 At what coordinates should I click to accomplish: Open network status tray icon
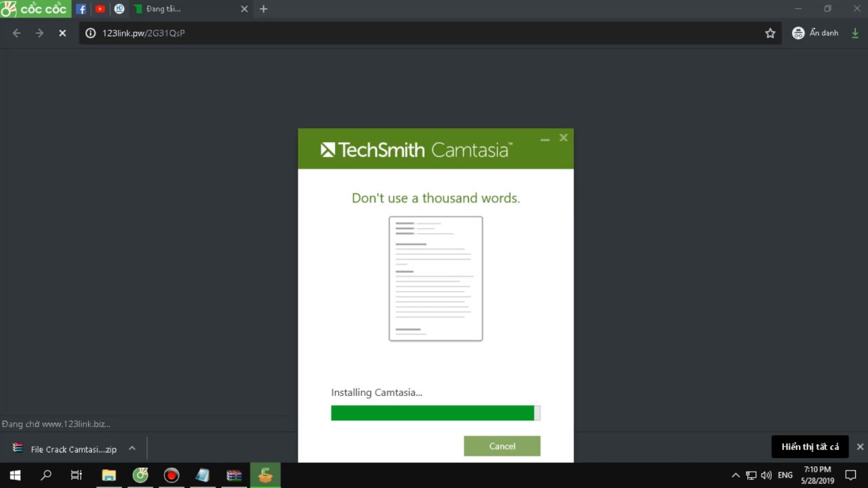[751, 475]
